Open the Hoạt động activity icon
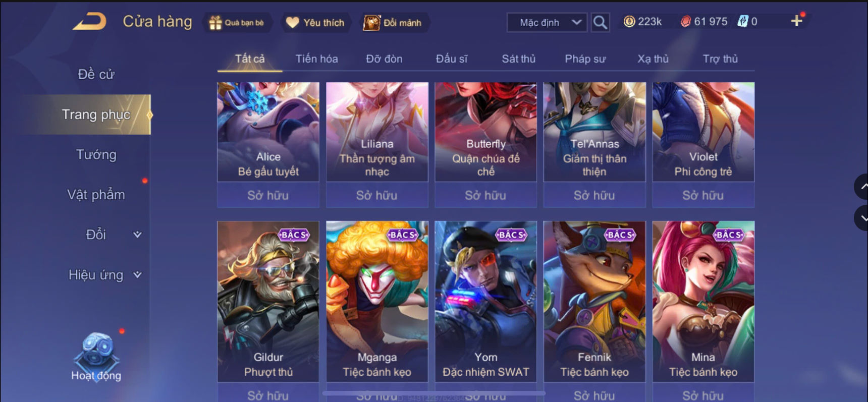Viewport: 868px width, 402px height. [96, 356]
